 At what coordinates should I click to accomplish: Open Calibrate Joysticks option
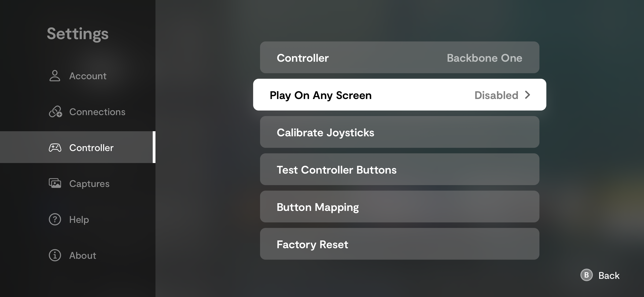[399, 132]
